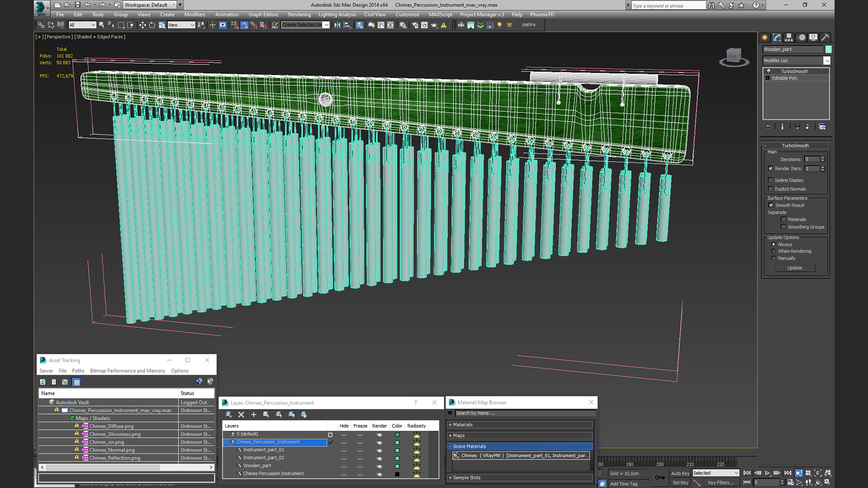Enable Separate by Smoothing Groups checkbox
Screen dimensions: 868x488
783,227
